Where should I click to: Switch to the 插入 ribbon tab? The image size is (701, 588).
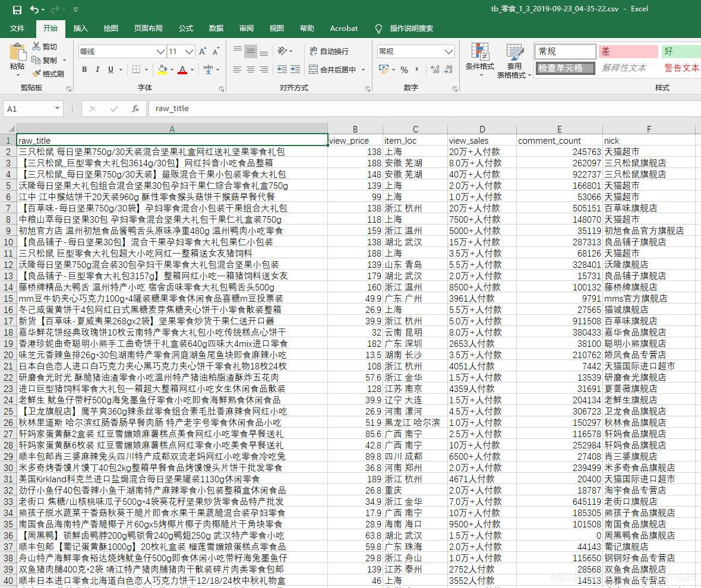tap(80, 28)
